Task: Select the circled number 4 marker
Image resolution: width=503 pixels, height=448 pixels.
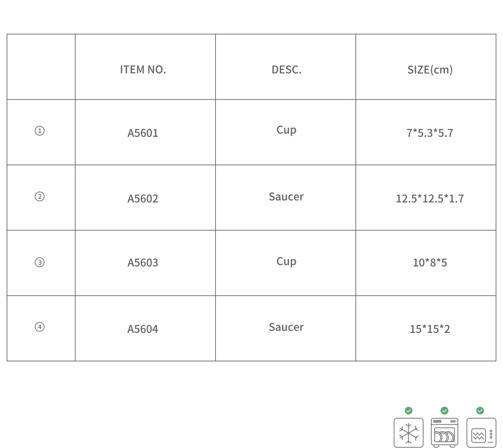Action: click(40, 327)
